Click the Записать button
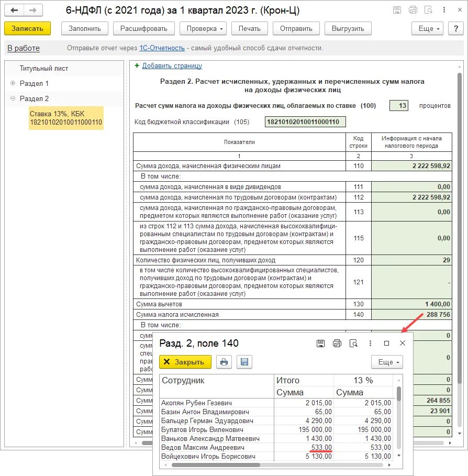The height and width of the screenshot is (476, 468). click(27, 28)
